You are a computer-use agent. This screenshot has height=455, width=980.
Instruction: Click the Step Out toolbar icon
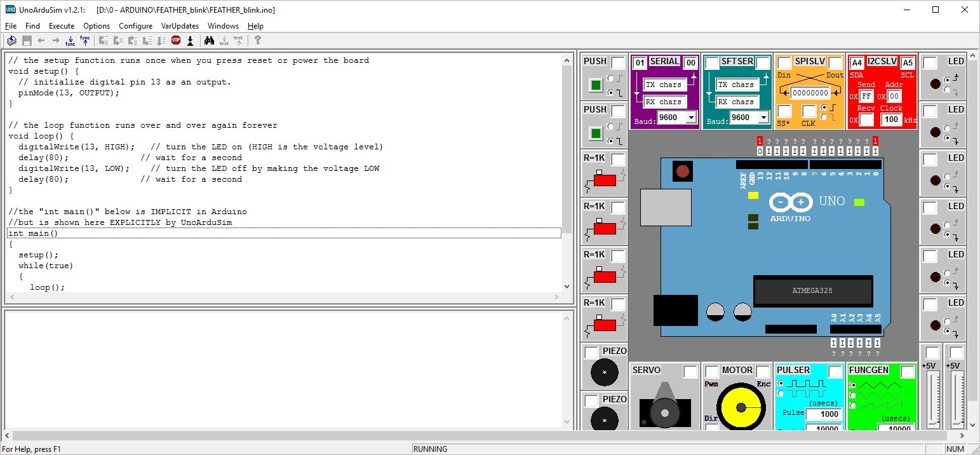(x=133, y=41)
